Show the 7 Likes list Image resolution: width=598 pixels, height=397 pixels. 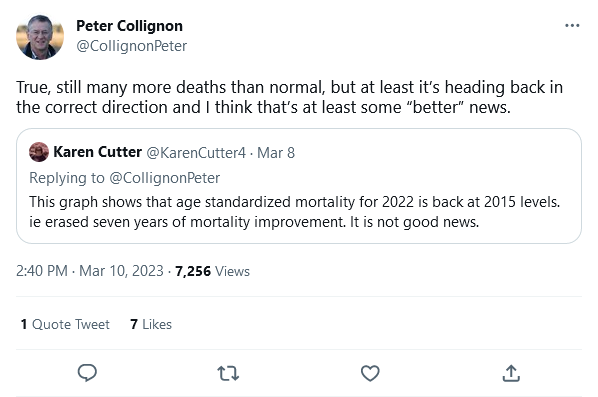(151, 324)
